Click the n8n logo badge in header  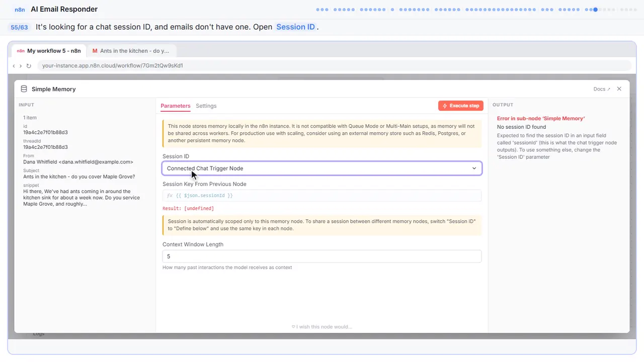21,9
